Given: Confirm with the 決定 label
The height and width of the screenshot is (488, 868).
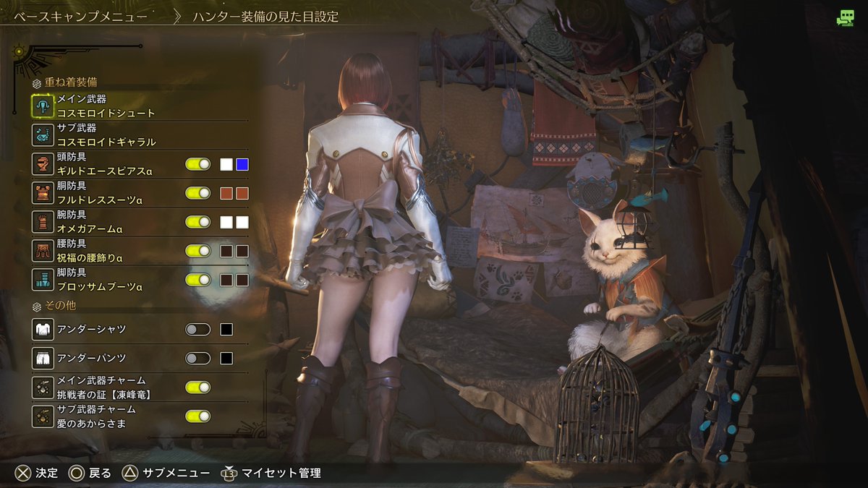Looking at the screenshot, I should click(47, 474).
